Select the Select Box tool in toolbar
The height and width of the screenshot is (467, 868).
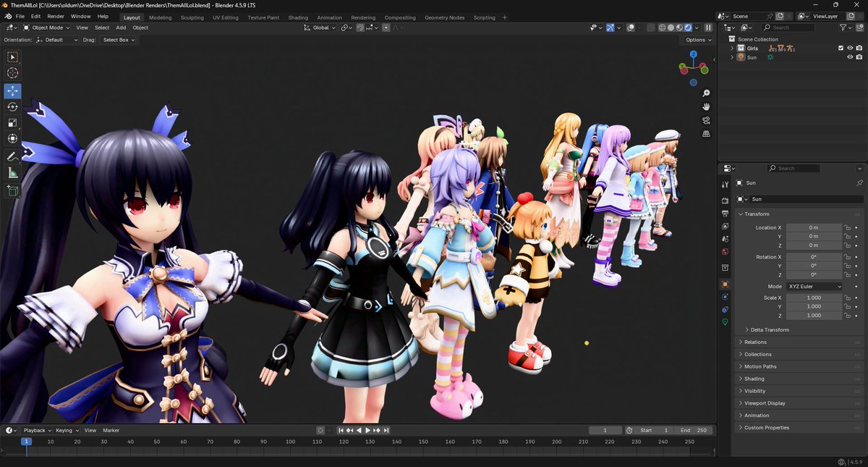point(12,56)
